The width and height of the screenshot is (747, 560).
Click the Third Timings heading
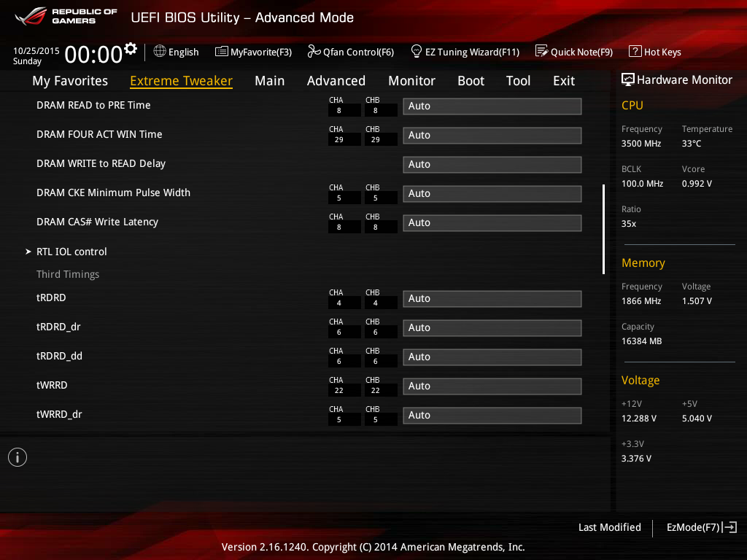coord(68,274)
